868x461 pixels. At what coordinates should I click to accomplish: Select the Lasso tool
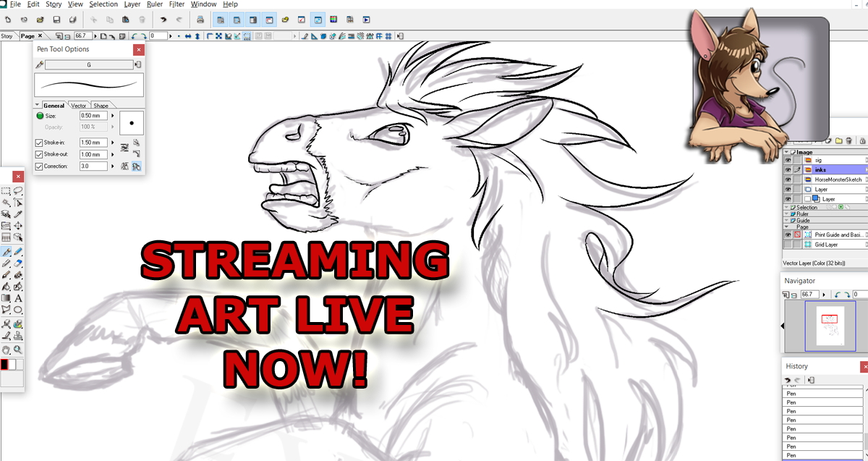[17, 191]
